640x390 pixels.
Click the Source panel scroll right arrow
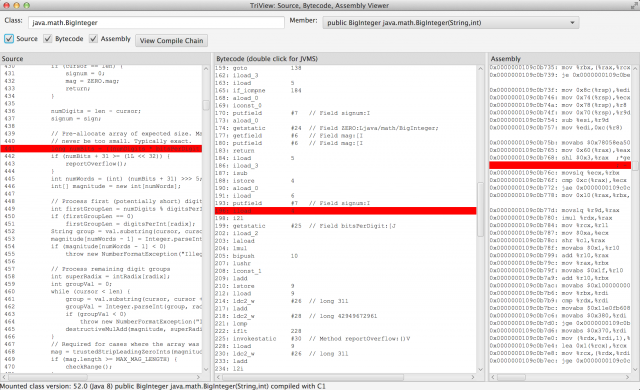[x=198, y=377]
